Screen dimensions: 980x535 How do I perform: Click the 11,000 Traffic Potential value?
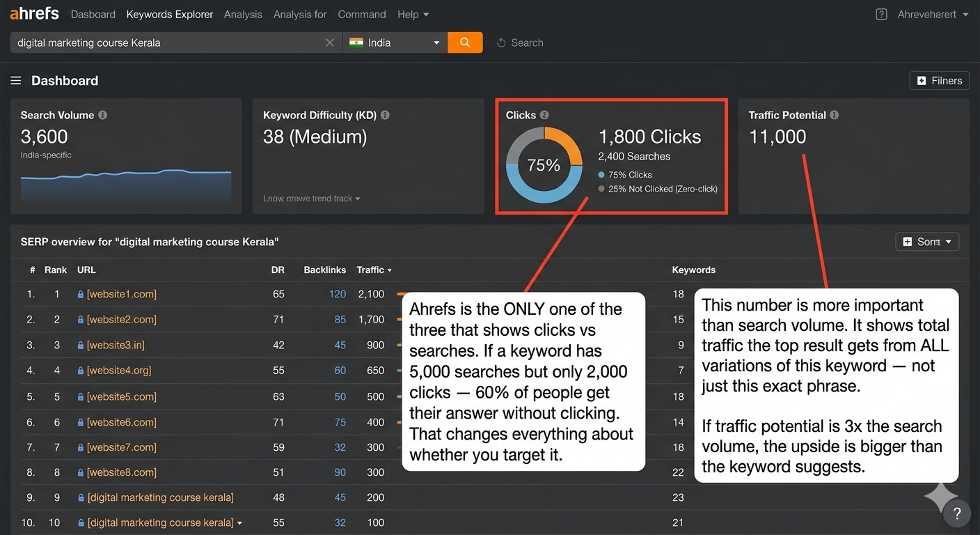tap(777, 137)
